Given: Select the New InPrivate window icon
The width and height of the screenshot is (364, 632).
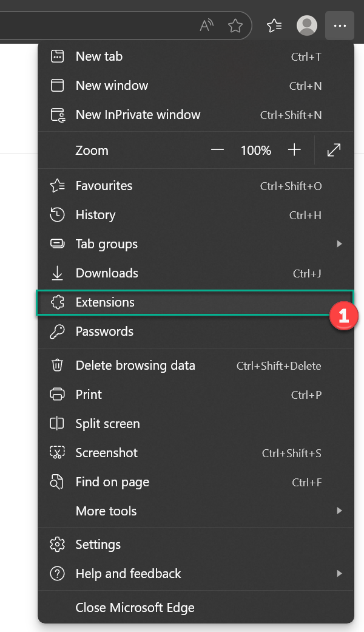Looking at the screenshot, I should pos(58,114).
